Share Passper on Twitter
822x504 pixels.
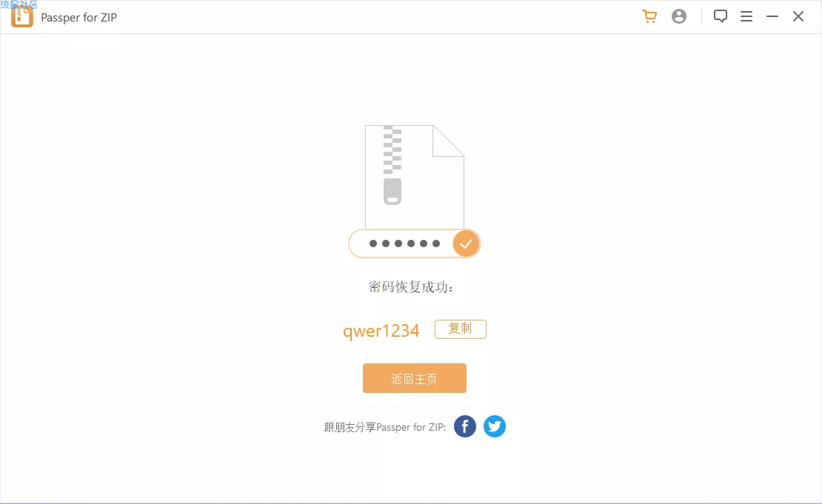click(x=495, y=426)
